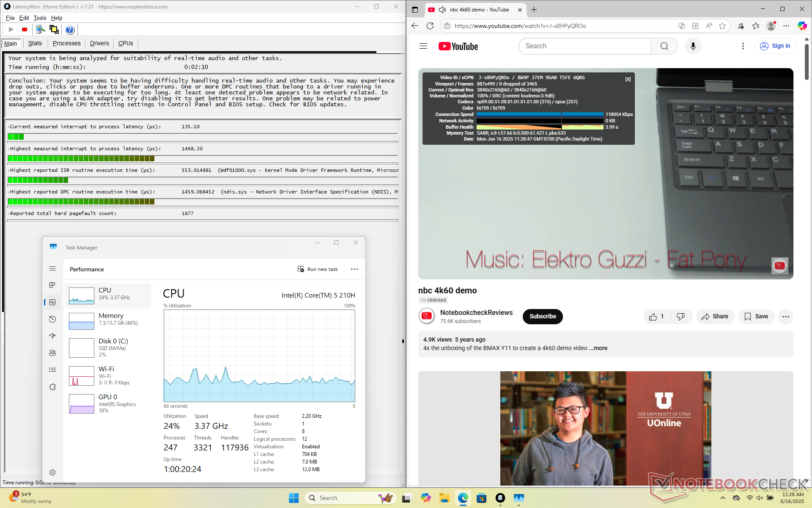Expand video description with ...more
This screenshot has height=508, width=812.
click(598, 348)
